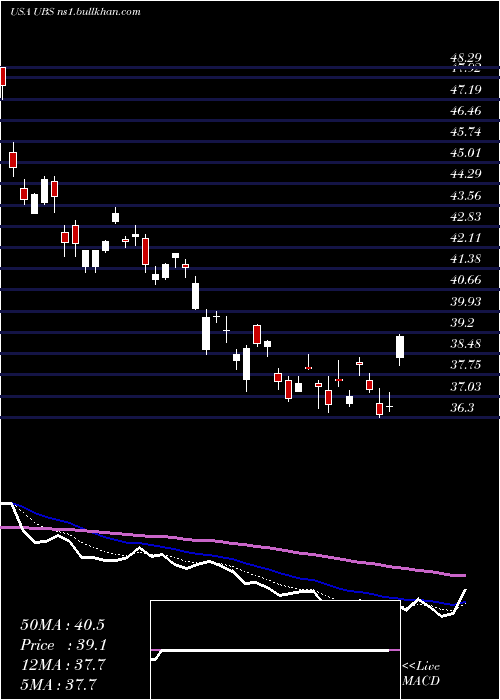
Task: Click the 39.2 price level label
Action: tap(462, 323)
